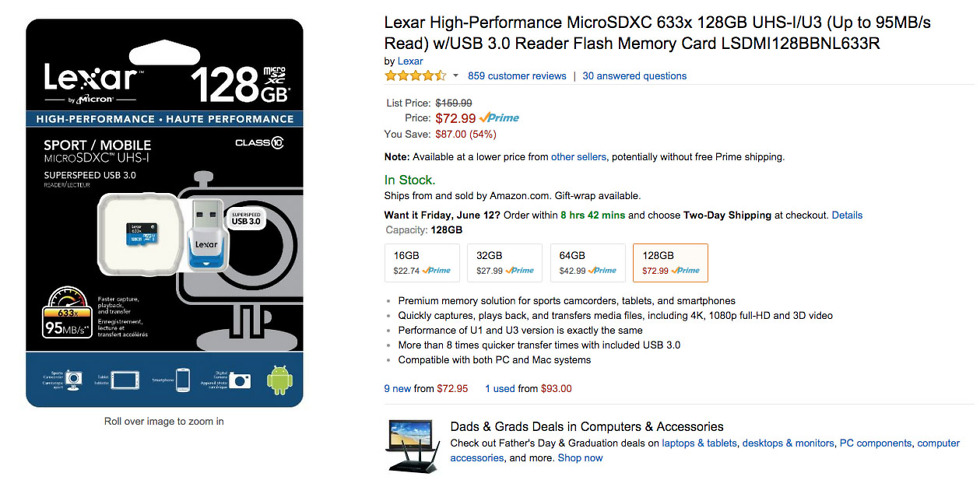The image size is (980, 480).
Task: Click the Dads & Grads monitor thumbnail
Action: pyautogui.click(x=413, y=446)
